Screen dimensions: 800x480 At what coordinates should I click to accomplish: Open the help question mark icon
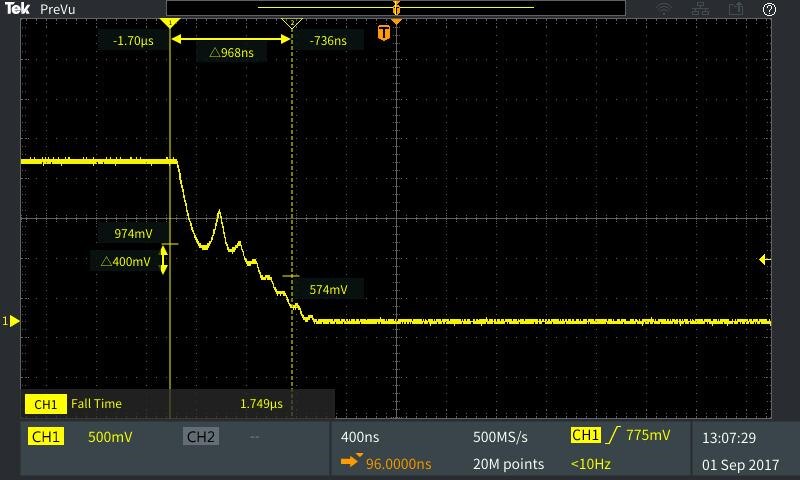pyautogui.click(x=769, y=9)
